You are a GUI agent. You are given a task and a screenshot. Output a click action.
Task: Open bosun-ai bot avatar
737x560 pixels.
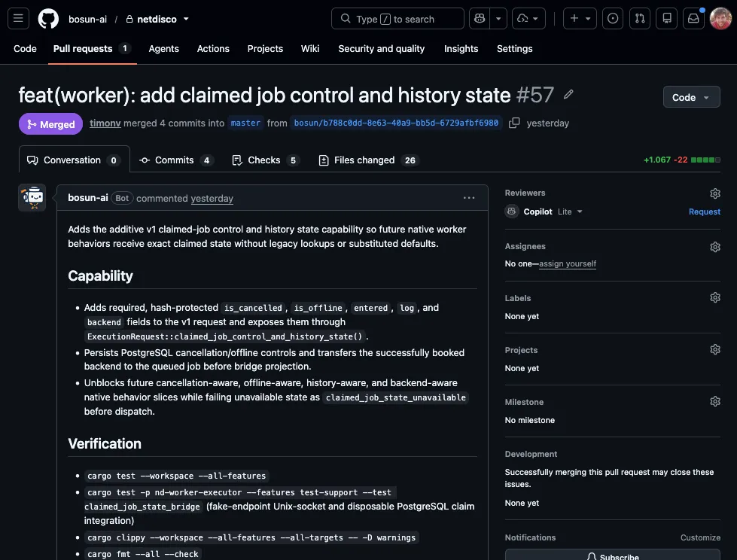(x=32, y=197)
